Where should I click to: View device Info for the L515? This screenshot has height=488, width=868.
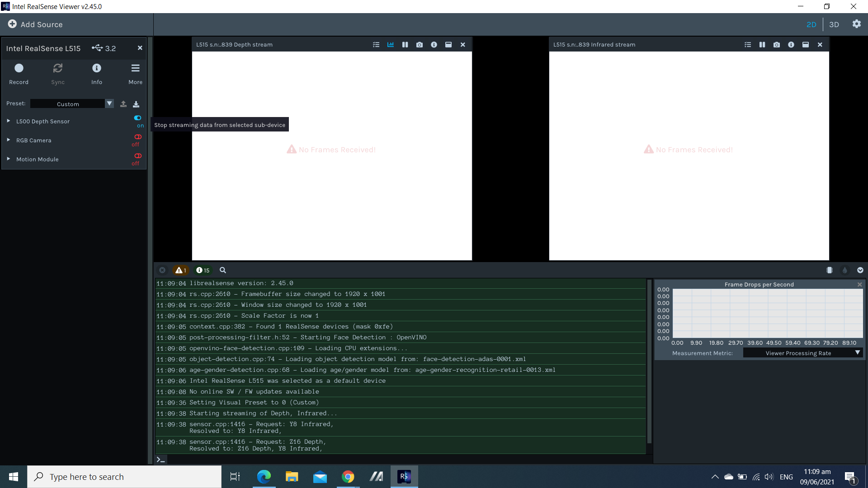[96, 72]
